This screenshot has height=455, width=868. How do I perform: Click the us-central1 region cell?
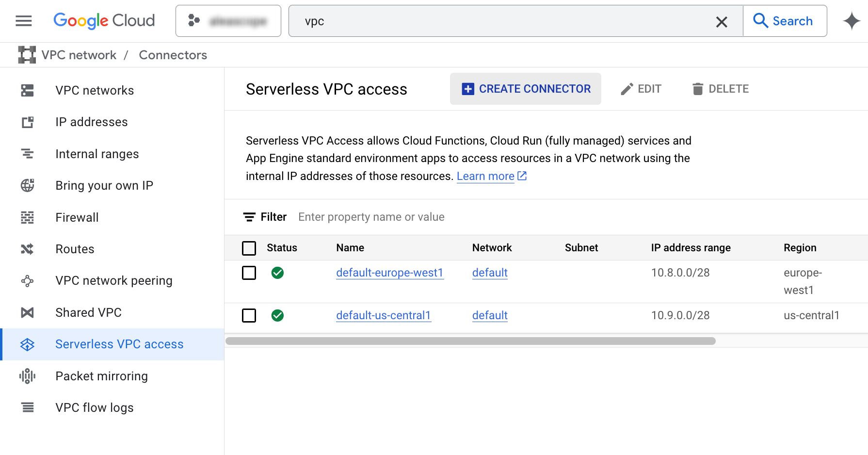point(811,315)
